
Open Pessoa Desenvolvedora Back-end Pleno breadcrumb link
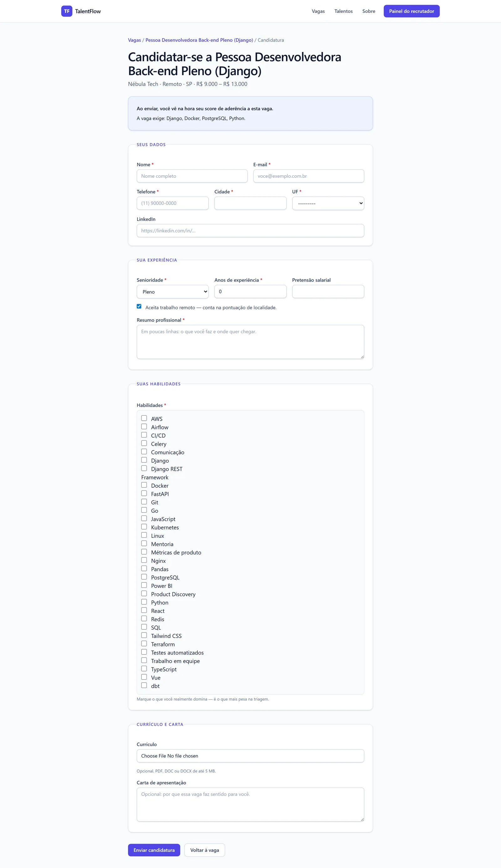click(199, 40)
